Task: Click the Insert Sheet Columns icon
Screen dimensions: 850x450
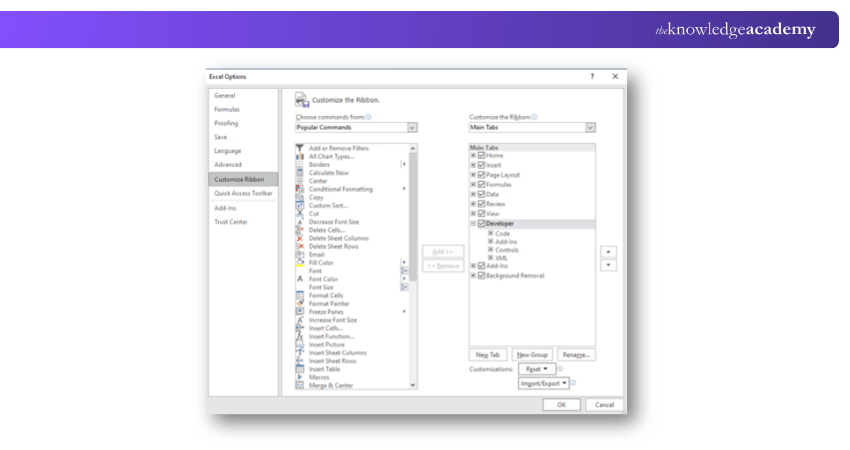Action: (x=299, y=352)
